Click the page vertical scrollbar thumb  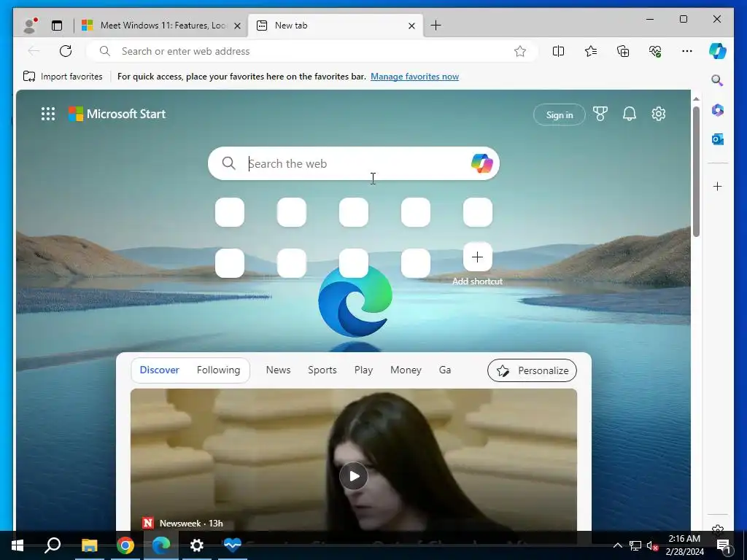tap(696, 171)
